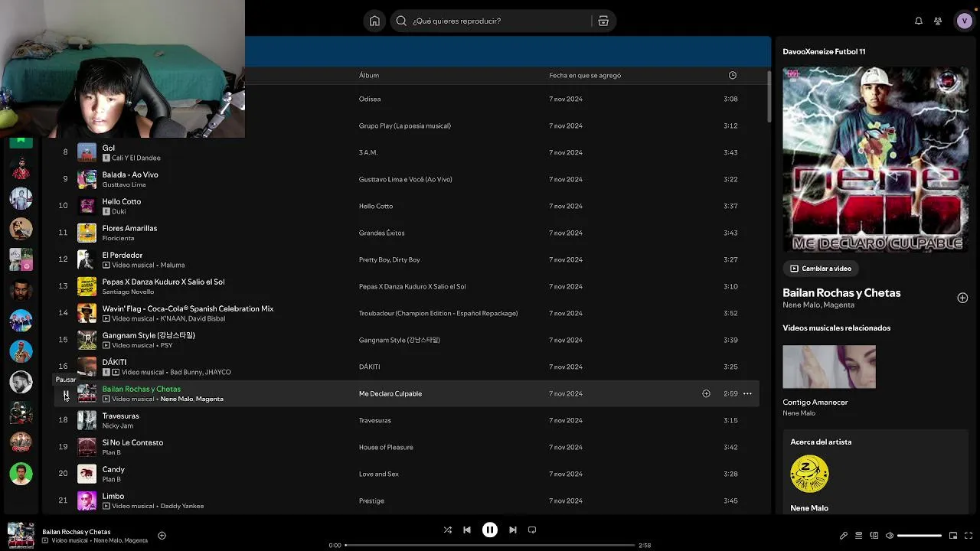Viewport: 980px width, 551px height.
Task: Open more options for the highlighted track row
Action: 747,393
